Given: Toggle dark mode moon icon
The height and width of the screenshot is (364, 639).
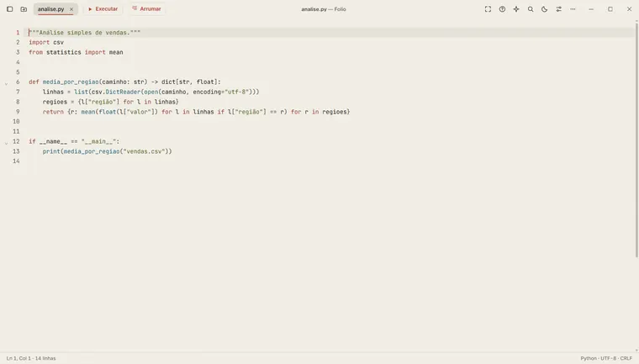Looking at the screenshot, I should (545, 9).
